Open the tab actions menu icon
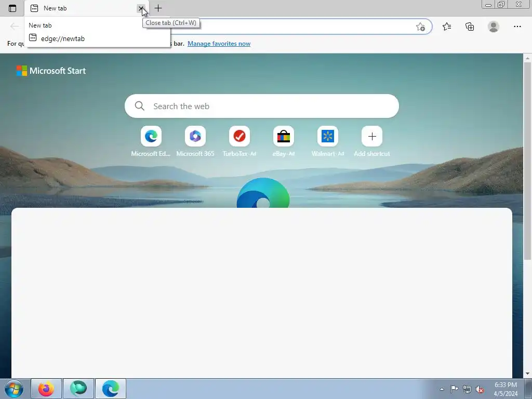The height and width of the screenshot is (399, 532). (x=12, y=8)
